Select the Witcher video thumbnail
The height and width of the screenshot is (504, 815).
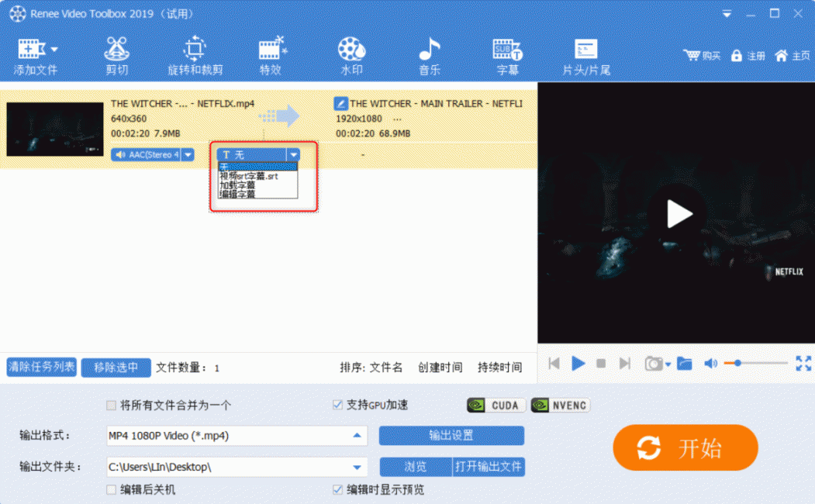click(55, 129)
